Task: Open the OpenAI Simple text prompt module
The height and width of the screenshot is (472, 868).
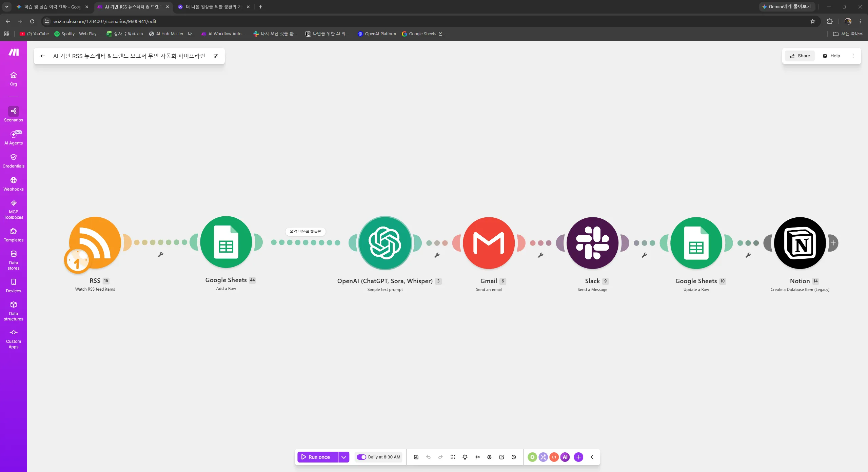Action: [385, 243]
